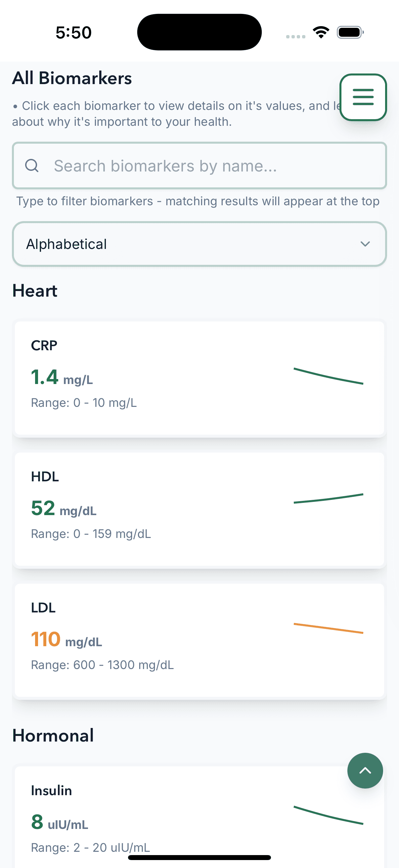Click the All Biomarkers page title
399x868 pixels.
point(72,78)
